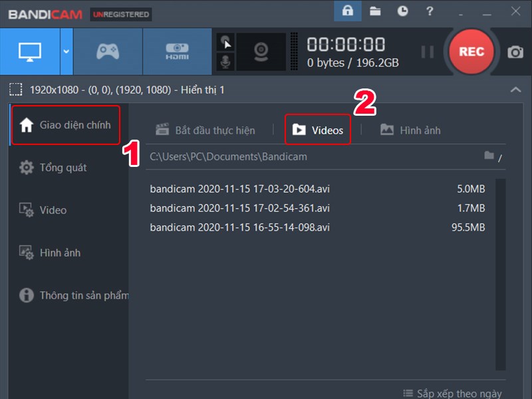Image resolution: width=532 pixels, height=399 pixels.
Task: Click the clapperboard icon beside Bắt đầu thực hiện
Action: [x=162, y=129]
